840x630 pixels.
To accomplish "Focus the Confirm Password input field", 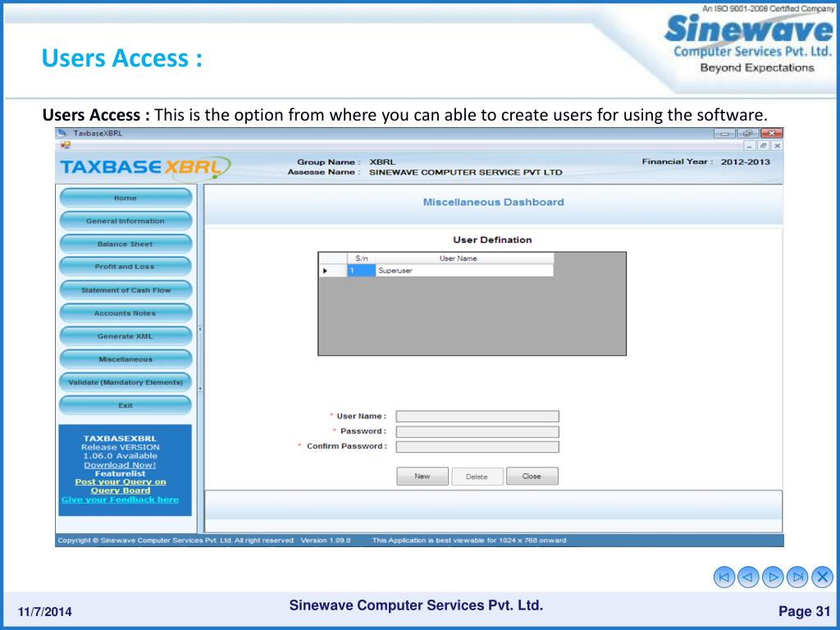I will click(x=477, y=446).
